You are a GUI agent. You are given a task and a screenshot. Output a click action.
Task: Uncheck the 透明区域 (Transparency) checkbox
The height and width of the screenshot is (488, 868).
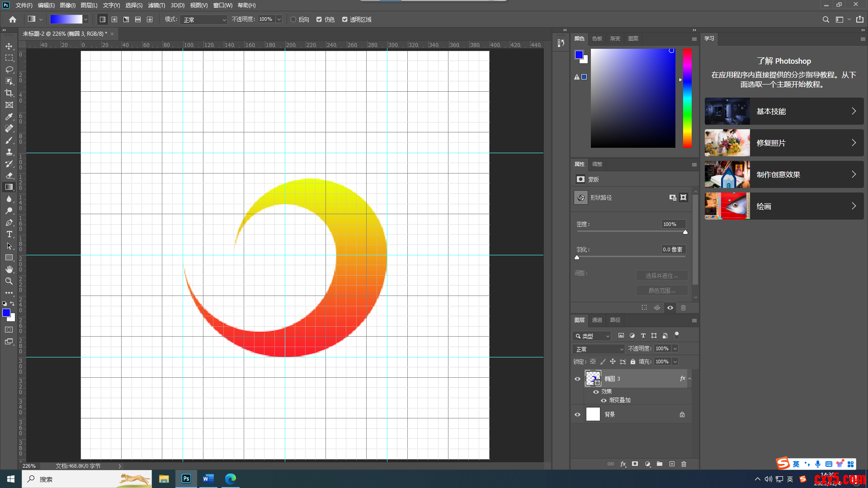click(x=345, y=19)
